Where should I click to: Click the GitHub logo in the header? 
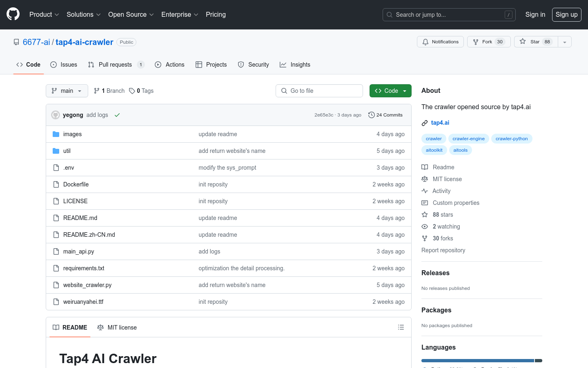(13, 14)
